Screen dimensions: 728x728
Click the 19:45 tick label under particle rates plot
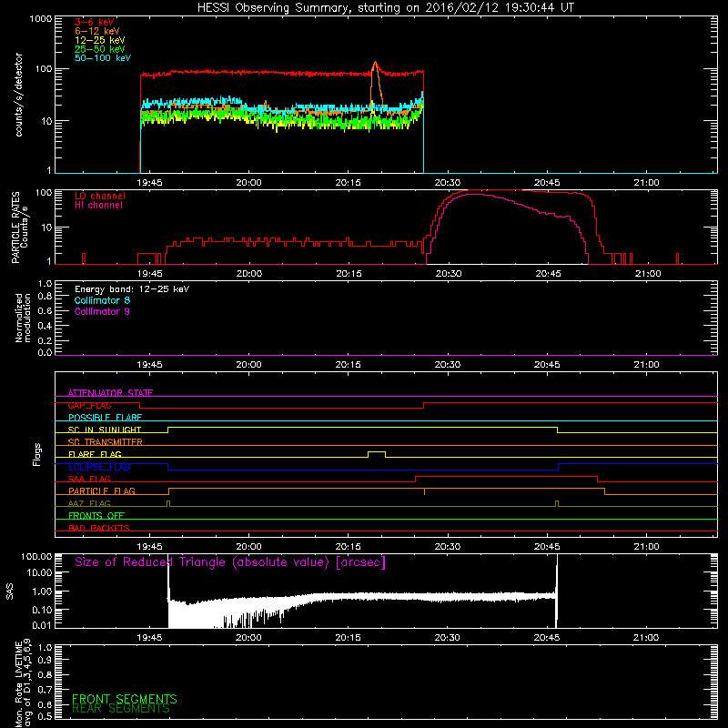click(149, 274)
